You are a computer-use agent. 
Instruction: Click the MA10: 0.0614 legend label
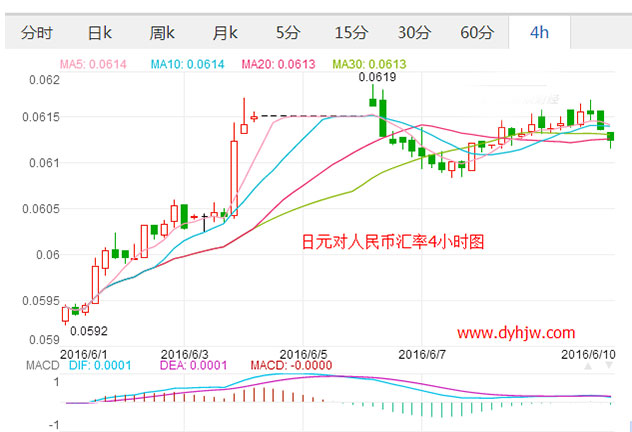pos(187,64)
